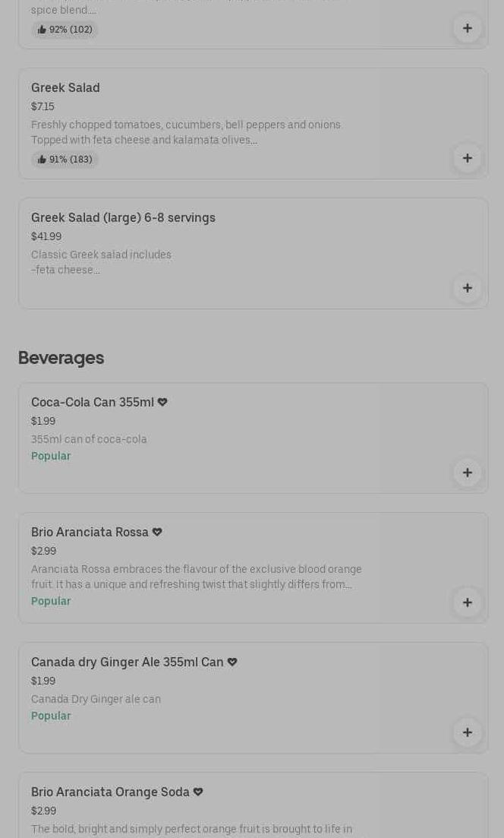504x838 pixels.
Task: Click the 91% (183) rating badge
Action: 65,160
